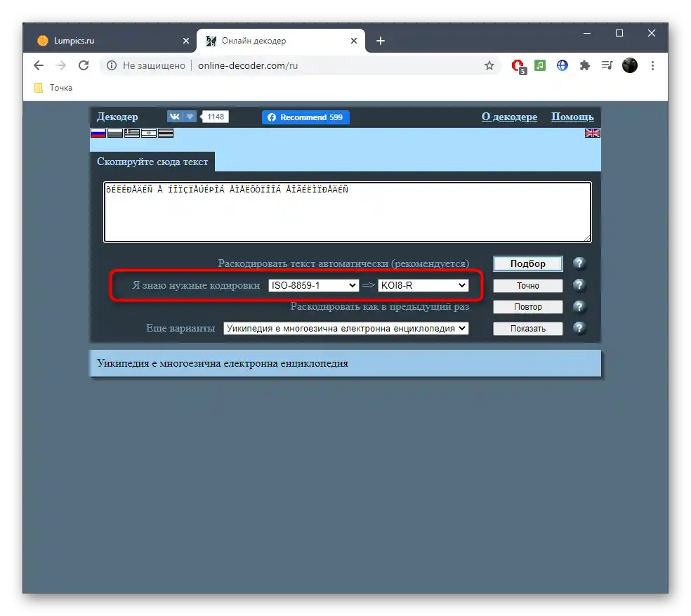The width and height of the screenshot is (691, 616).
Task: Open the blue globe extension icon
Action: tap(562, 65)
